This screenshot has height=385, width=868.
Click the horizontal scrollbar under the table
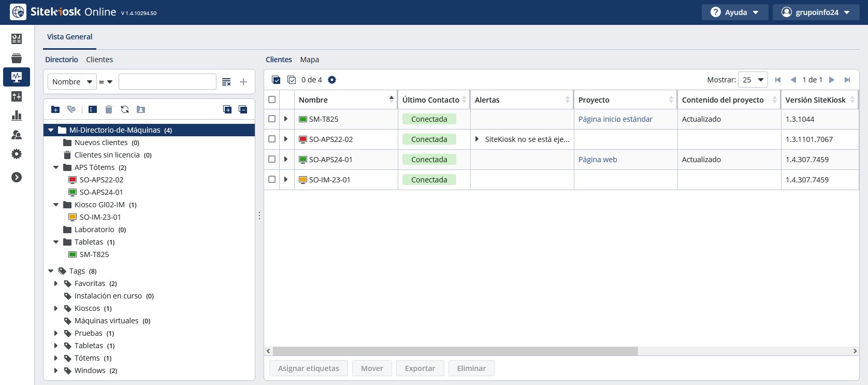[x=455, y=351]
